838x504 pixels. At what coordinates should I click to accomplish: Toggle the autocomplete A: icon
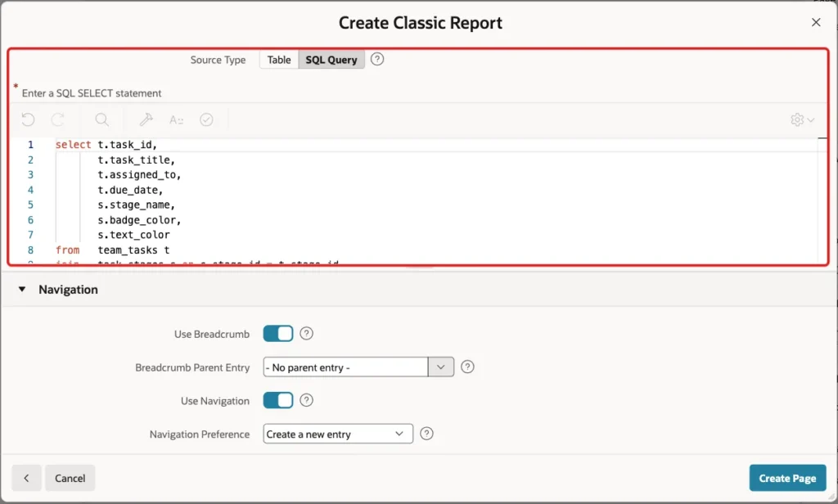pyautogui.click(x=177, y=119)
